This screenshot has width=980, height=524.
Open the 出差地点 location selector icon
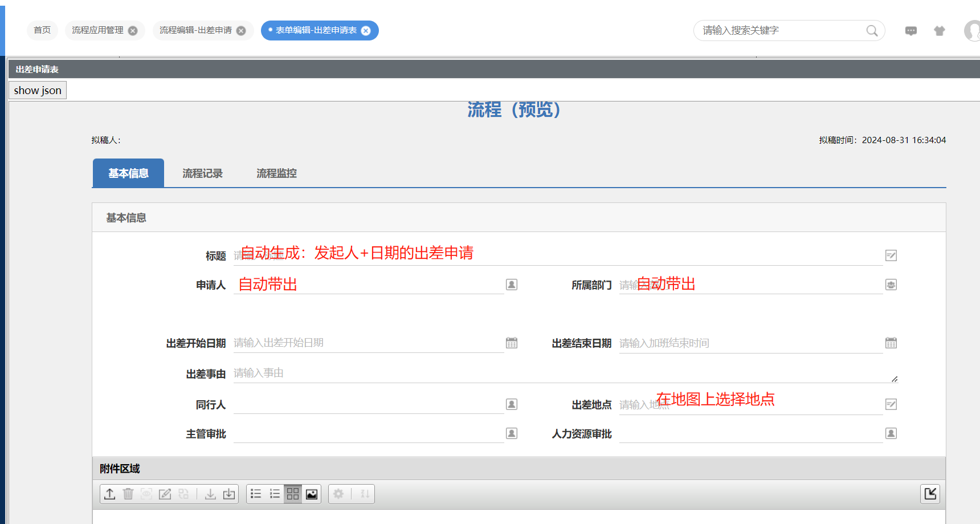click(891, 404)
